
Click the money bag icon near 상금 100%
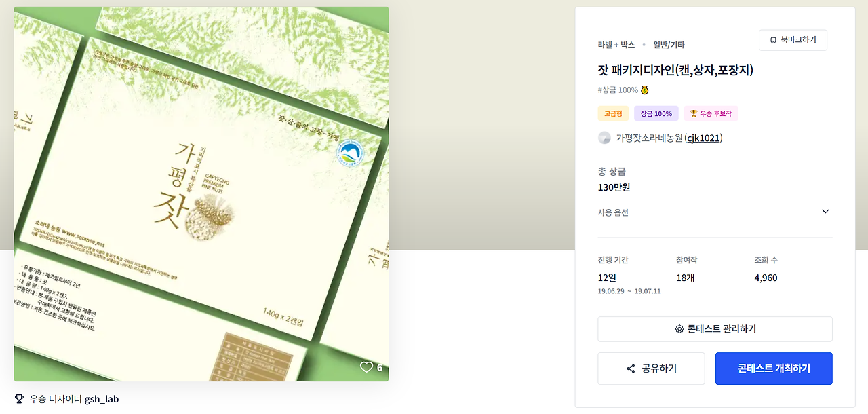(x=645, y=90)
